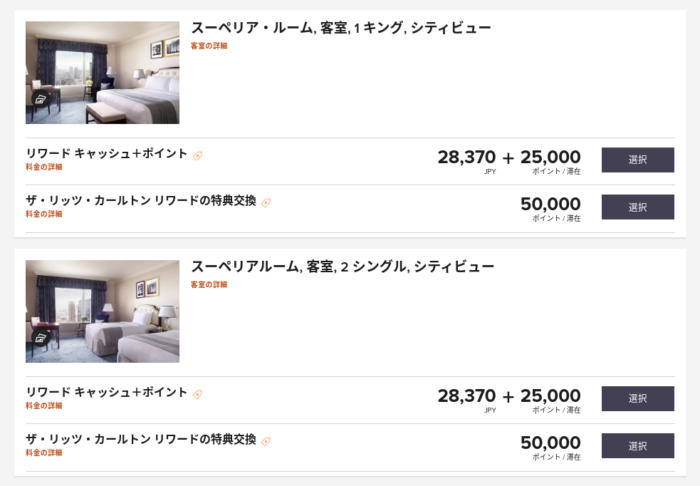Viewport: 700px width, 486px height.
Task: Open 客室の詳細 for the 2 Single room
Action: point(209,284)
